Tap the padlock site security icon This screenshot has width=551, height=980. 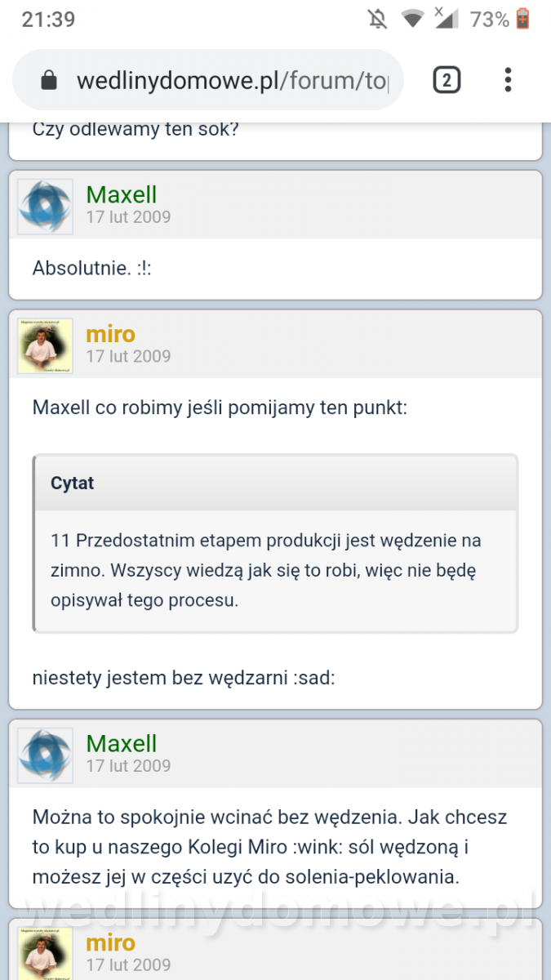[49, 80]
